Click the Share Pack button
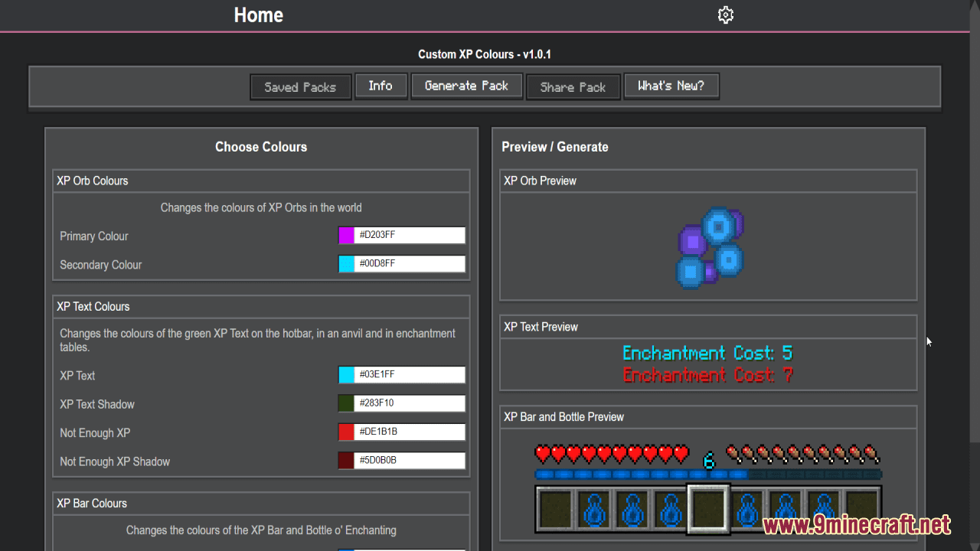Viewport: 980px width, 551px height. (x=573, y=87)
